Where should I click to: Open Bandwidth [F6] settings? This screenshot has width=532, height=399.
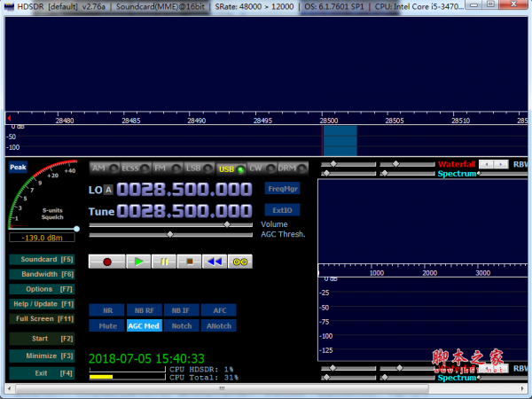click(x=42, y=274)
